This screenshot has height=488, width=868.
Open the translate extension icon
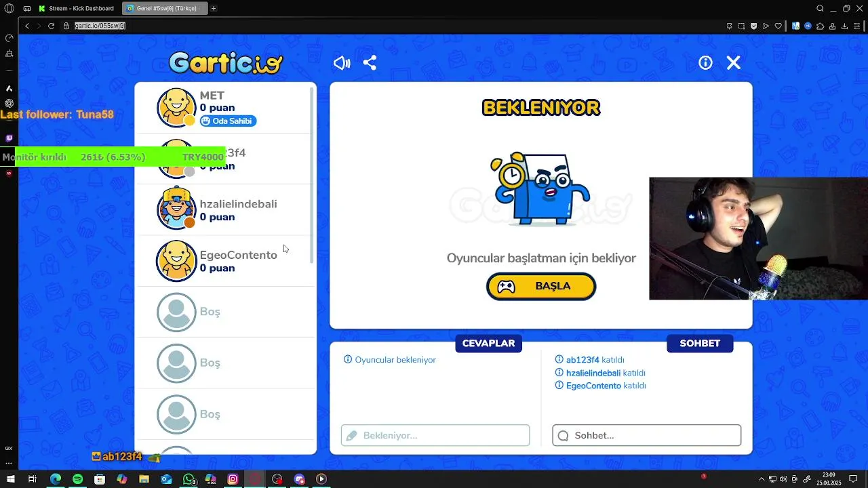[796, 26]
